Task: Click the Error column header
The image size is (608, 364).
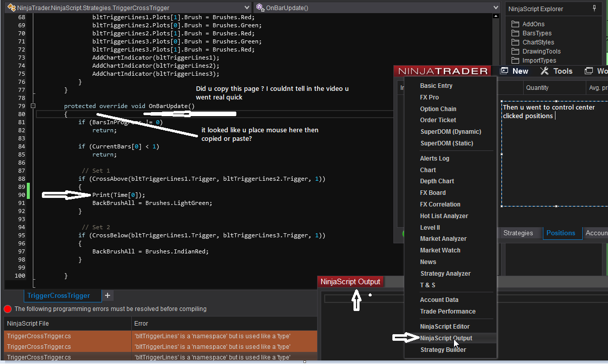Action: tap(224, 324)
